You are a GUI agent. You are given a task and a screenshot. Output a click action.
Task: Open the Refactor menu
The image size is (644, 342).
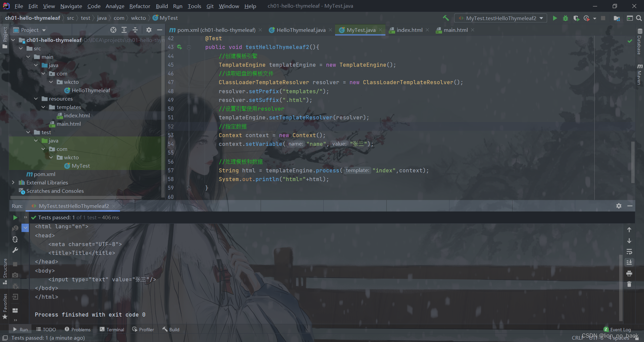tap(140, 6)
